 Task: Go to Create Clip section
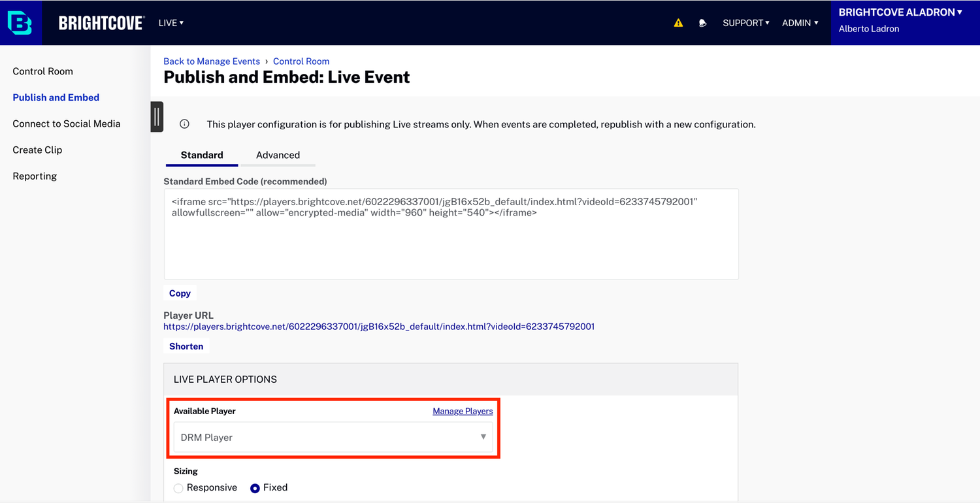point(37,150)
